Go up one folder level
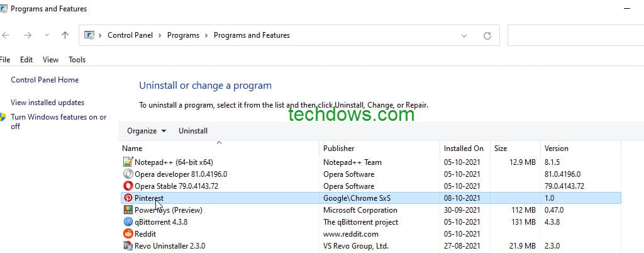Image resolution: width=644 pixels, height=253 pixels. (x=65, y=35)
